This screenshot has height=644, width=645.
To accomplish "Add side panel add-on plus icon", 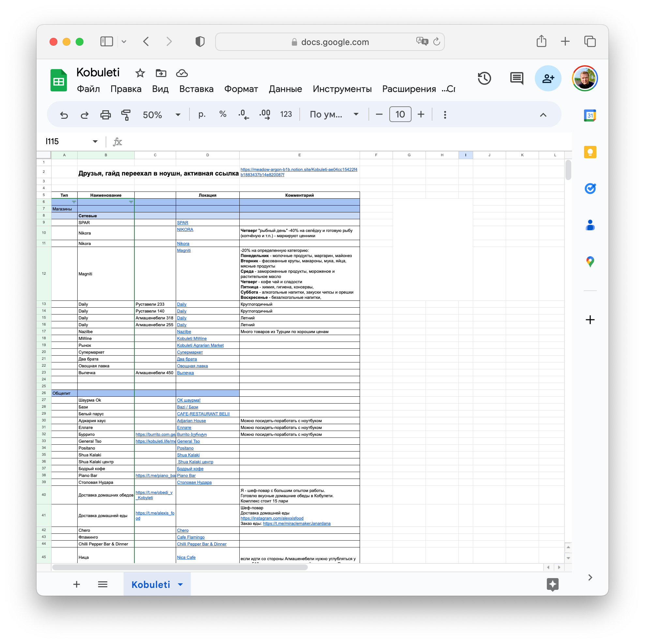I will pos(590,320).
